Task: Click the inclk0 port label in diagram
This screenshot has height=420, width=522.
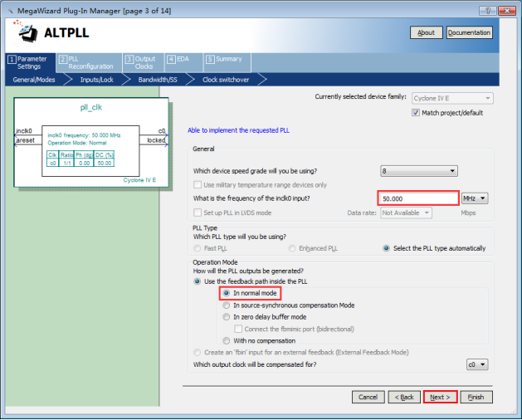Action: [x=24, y=131]
